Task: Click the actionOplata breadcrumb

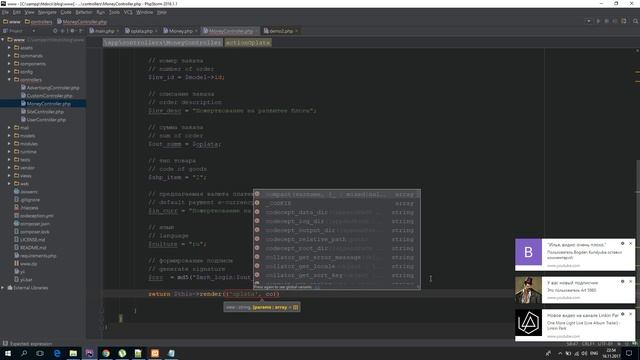Action: (248, 42)
